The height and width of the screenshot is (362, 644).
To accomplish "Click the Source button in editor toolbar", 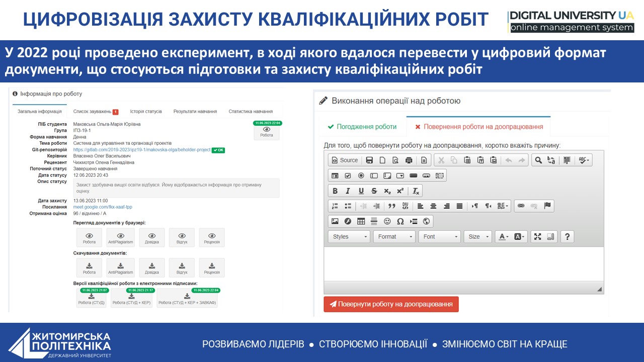I will coord(345,160).
